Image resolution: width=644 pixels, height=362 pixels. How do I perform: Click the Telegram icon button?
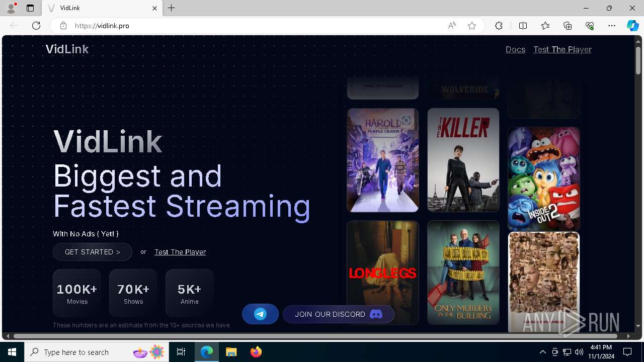[260, 314]
